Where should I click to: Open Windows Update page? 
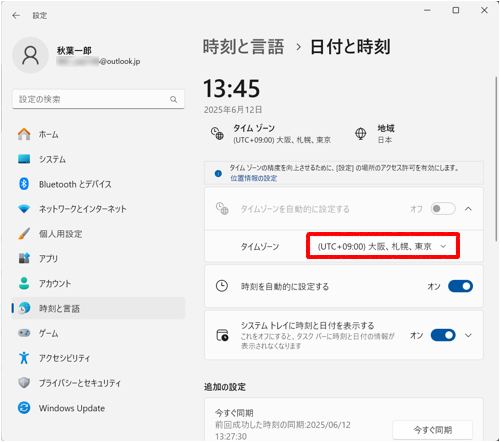pyautogui.click(x=98, y=408)
